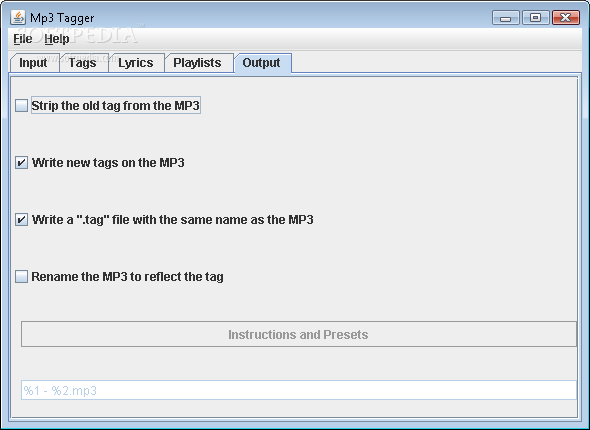The width and height of the screenshot is (590, 430).
Task: Enable Rename the MP3 to reflect the tag
Action: click(x=21, y=277)
